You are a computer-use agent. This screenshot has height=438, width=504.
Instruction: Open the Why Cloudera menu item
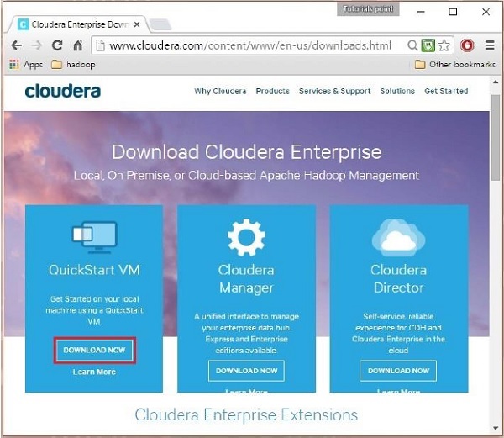pyautogui.click(x=220, y=91)
